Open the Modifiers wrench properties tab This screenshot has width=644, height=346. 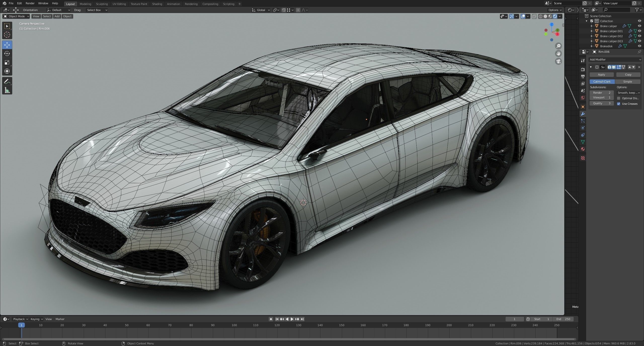[583, 114]
